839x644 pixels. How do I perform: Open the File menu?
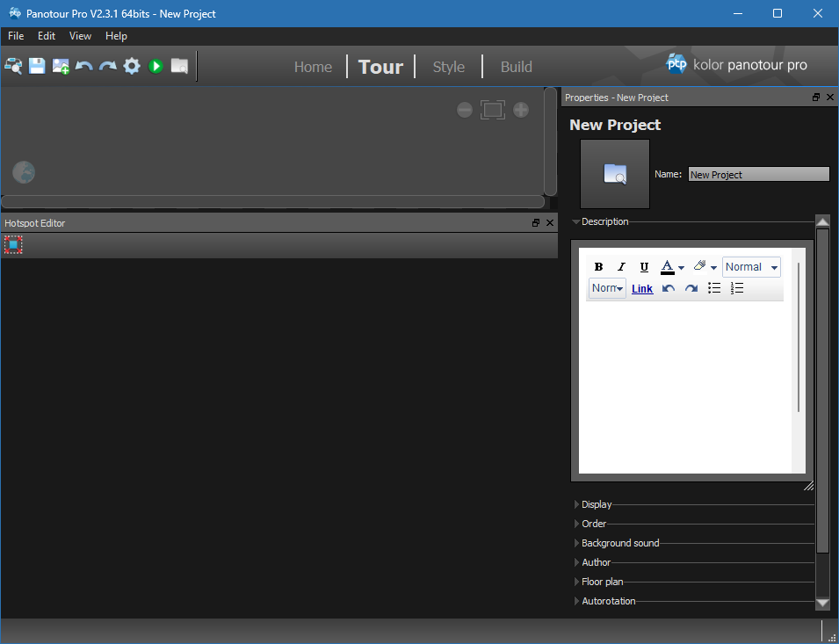pos(16,36)
